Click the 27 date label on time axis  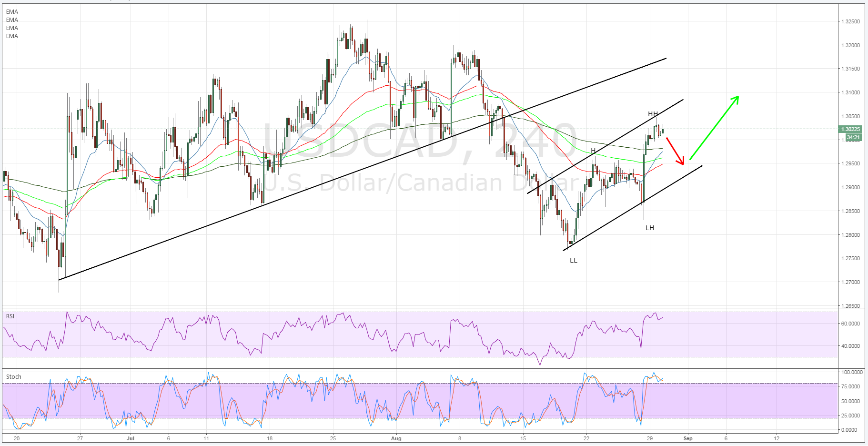tap(80, 438)
